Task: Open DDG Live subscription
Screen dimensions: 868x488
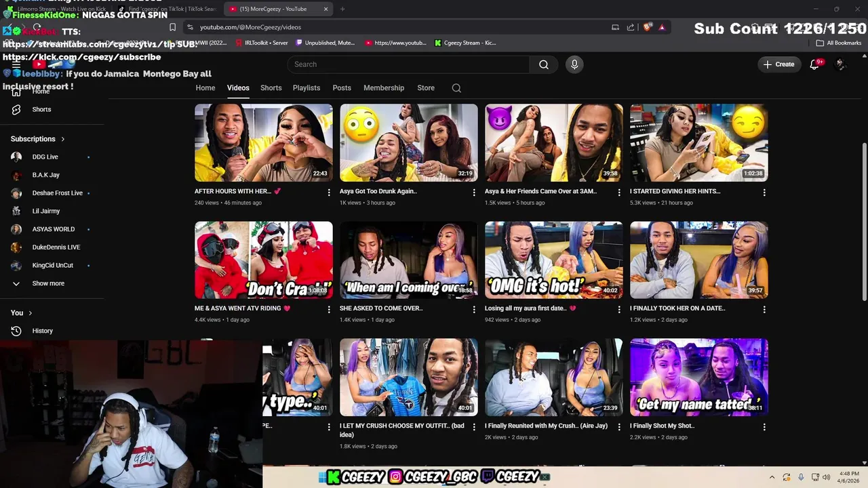Action: point(51,157)
